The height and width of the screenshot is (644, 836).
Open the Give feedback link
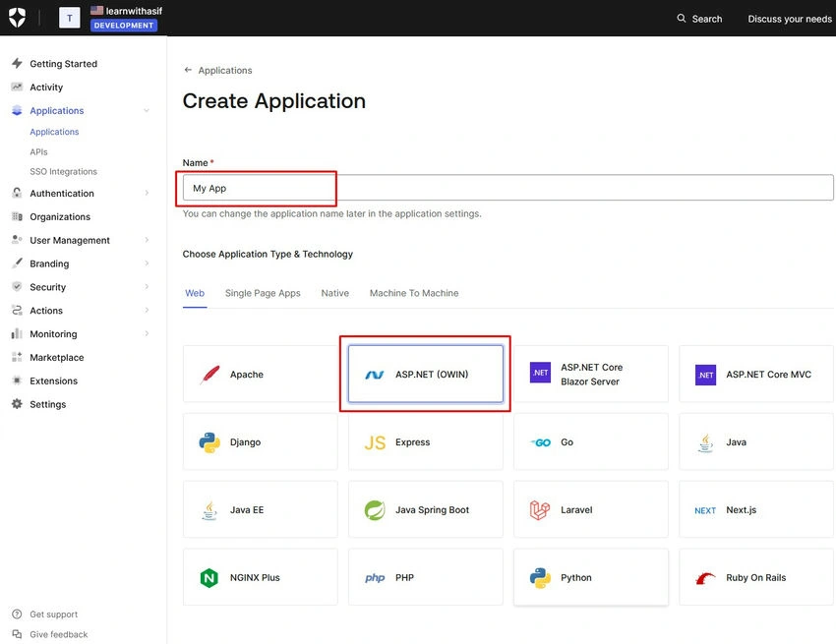click(59, 634)
